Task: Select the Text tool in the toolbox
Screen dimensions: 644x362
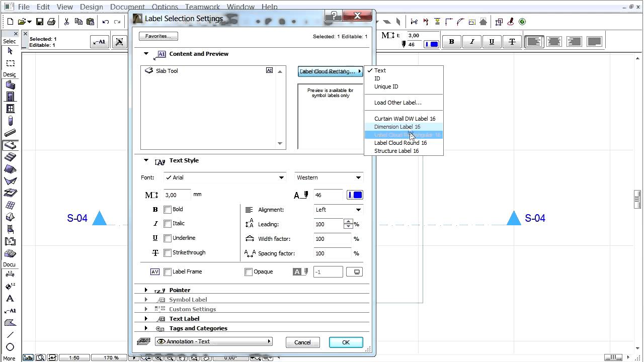Action: (x=10, y=299)
